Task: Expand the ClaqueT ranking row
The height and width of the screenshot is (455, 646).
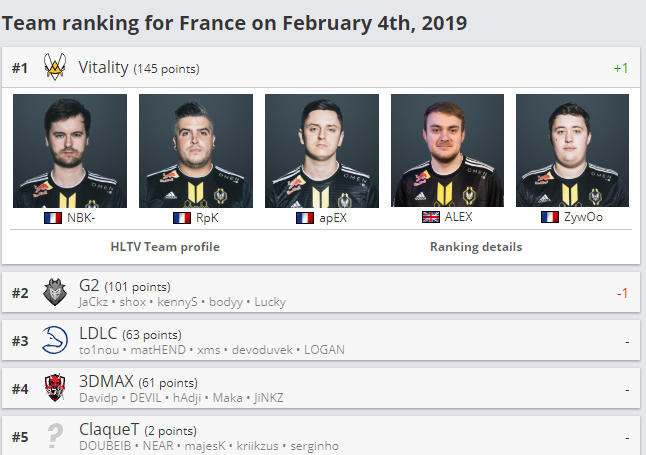Action: point(321,436)
